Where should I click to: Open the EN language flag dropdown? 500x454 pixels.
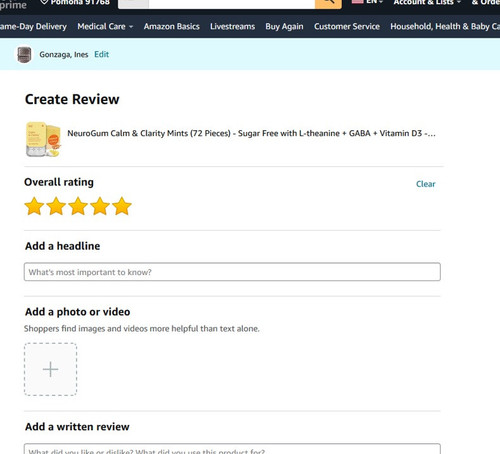click(367, 2)
